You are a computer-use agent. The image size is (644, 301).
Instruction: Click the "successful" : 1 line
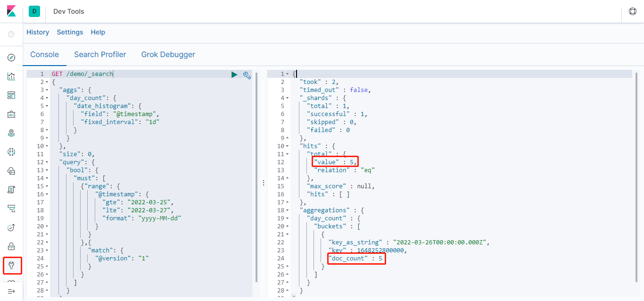click(337, 114)
